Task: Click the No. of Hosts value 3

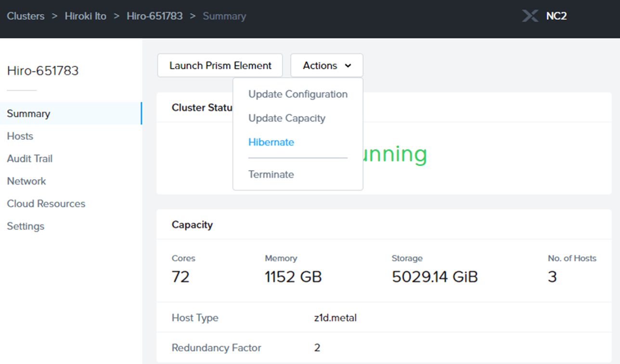Action: pyautogui.click(x=552, y=277)
